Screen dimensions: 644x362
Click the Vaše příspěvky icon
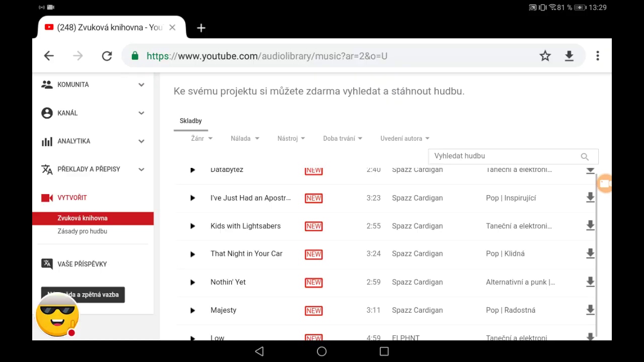point(47,264)
